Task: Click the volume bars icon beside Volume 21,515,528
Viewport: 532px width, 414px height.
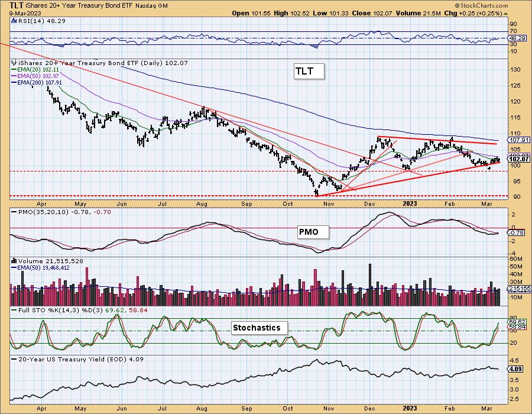Action: [x=14, y=261]
